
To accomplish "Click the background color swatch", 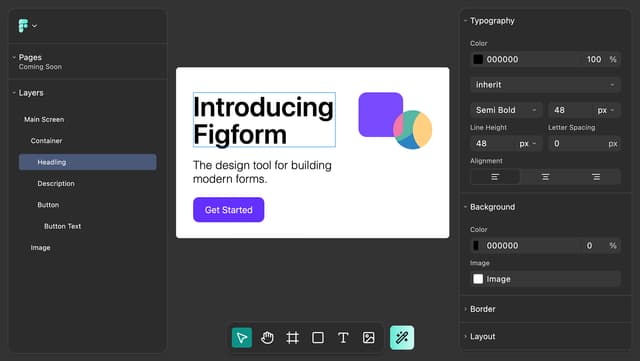I will pyautogui.click(x=476, y=245).
